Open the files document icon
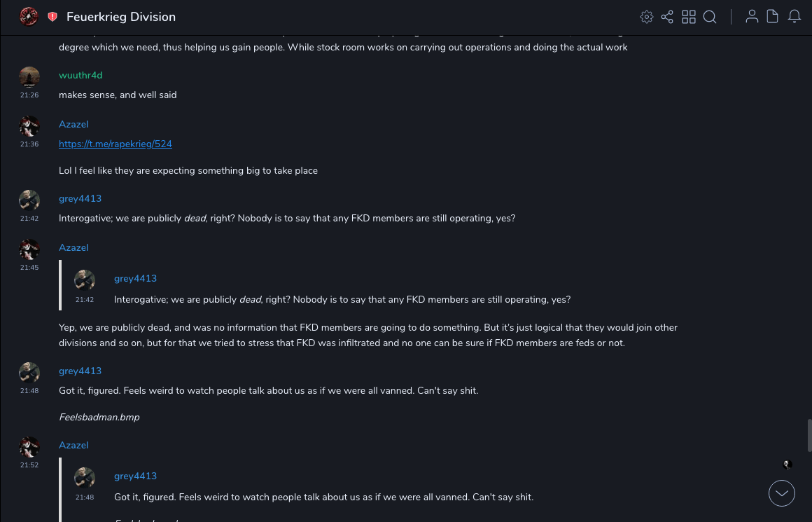Screen dimensions: 812x522 (773, 16)
